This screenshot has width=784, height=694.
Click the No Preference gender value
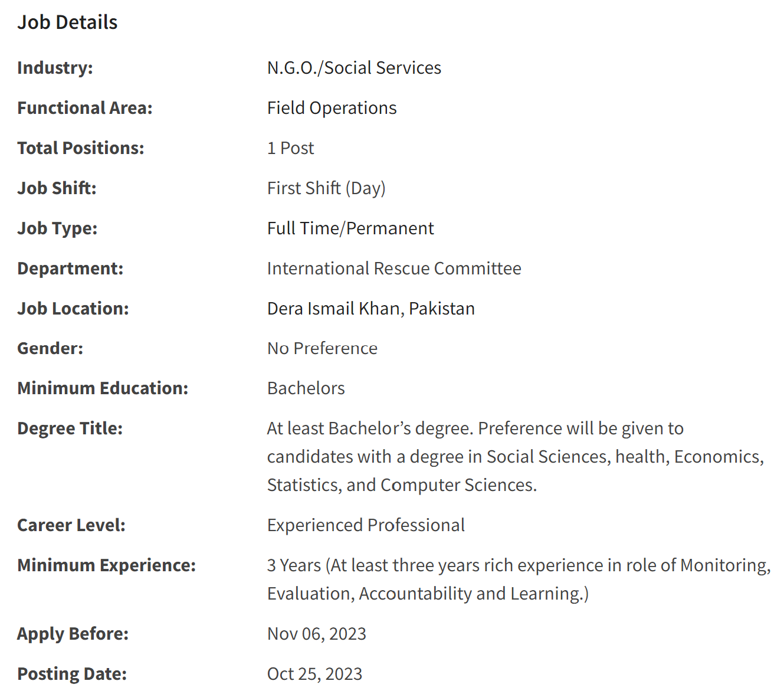(322, 348)
